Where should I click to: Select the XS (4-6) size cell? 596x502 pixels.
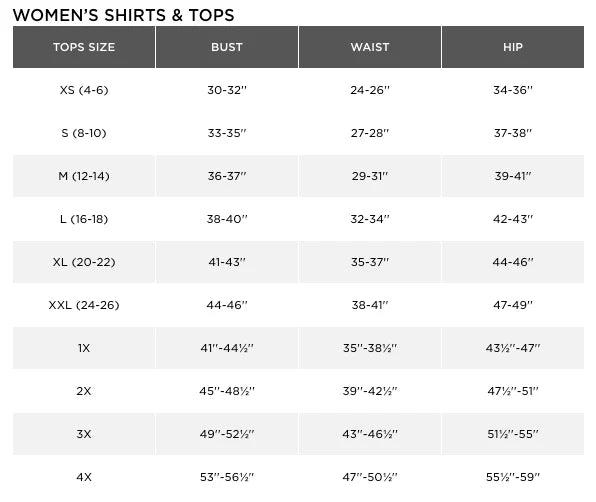tap(84, 90)
